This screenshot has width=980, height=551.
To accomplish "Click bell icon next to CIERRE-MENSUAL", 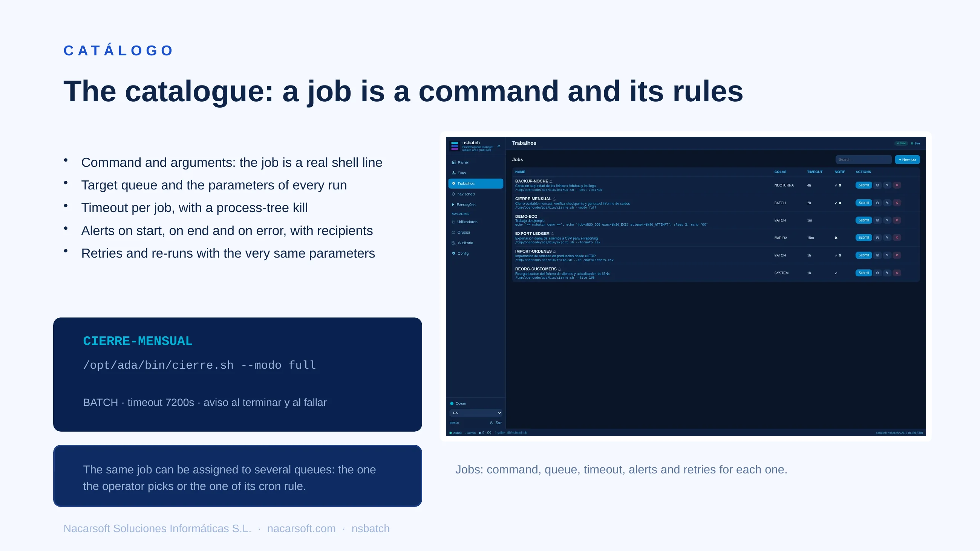I will tap(554, 199).
